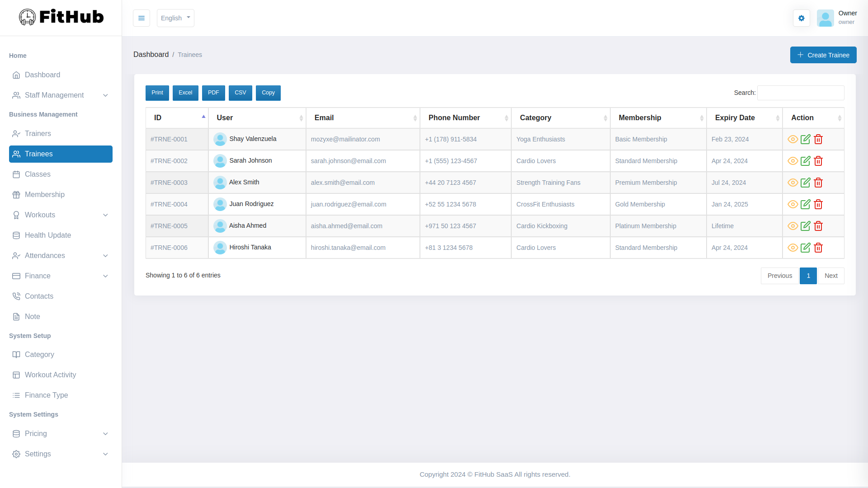This screenshot has height=488, width=868.
Task: Click Juan Rodriguez's profile avatar thumbnail
Action: pyautogui.click(x=220, y=204)
